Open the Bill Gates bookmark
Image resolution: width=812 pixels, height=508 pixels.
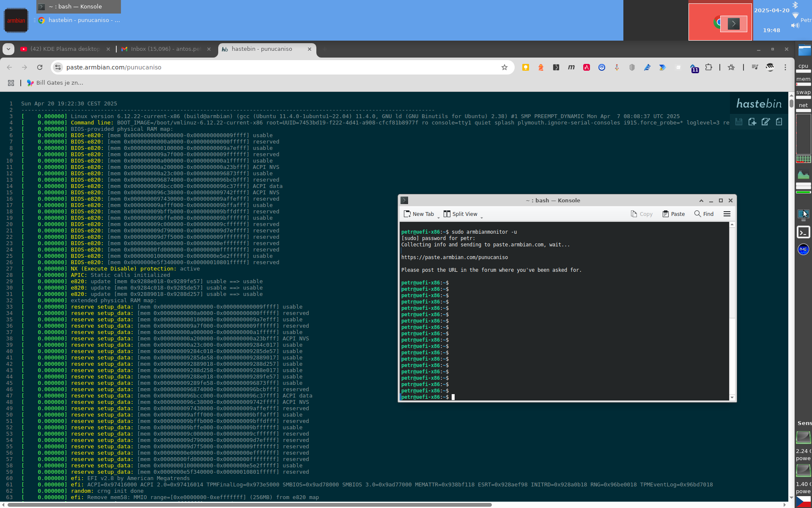[x=55, y=83]
